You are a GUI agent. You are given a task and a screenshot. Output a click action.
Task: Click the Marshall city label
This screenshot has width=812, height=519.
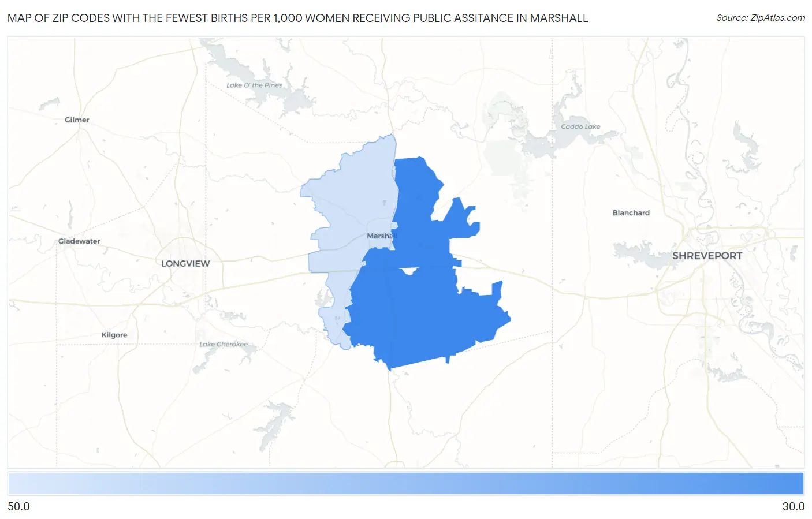[382, 236]
